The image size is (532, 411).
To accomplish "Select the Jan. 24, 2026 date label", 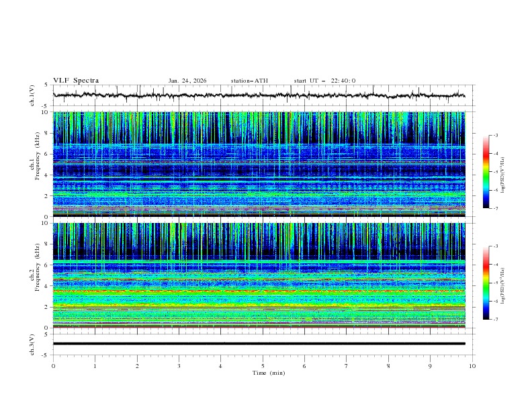I will (187, 81).
